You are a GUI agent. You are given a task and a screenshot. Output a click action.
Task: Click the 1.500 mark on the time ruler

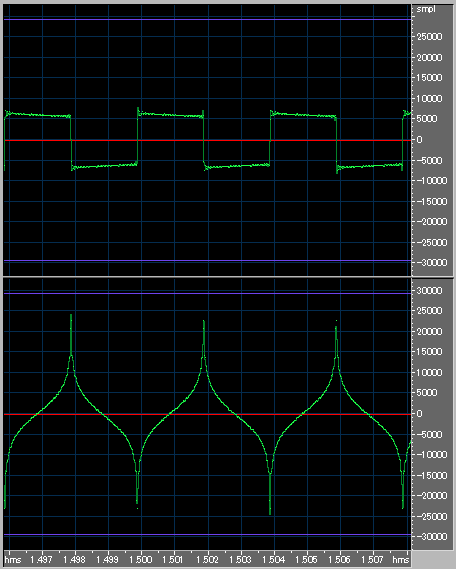pos(141,559)
